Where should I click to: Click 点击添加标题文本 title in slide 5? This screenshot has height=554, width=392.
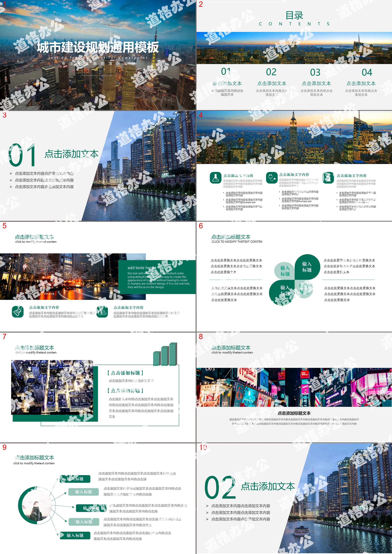[x=35, y=237]
